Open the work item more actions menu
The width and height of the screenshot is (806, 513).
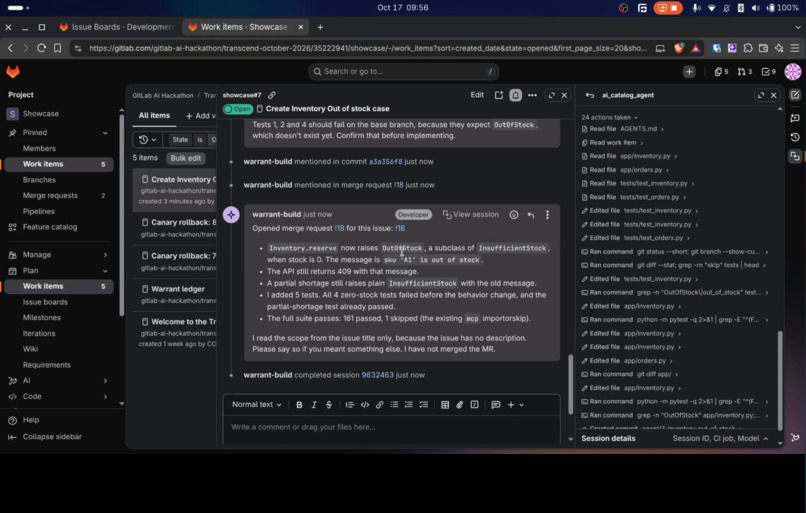pos(532,95)
